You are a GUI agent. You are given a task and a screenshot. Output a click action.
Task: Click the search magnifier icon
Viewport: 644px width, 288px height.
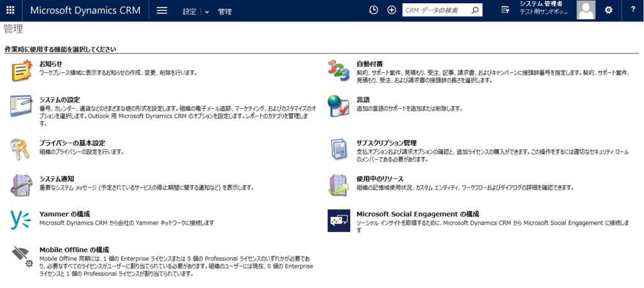pos(475,10)
